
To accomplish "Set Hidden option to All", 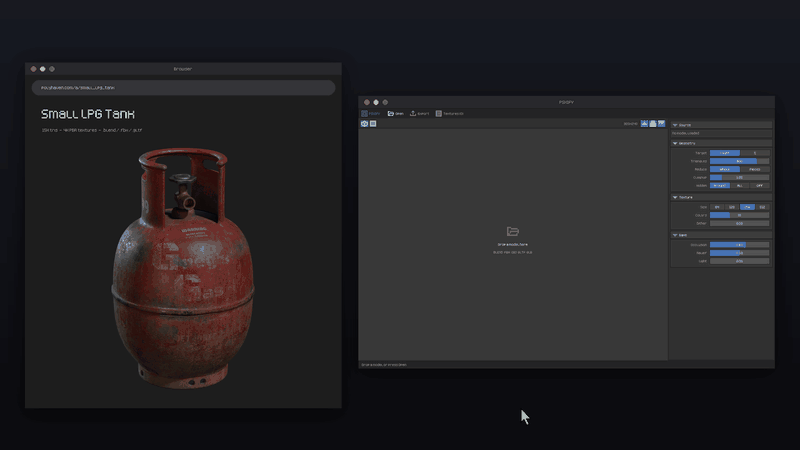I will tap(740, 186).
